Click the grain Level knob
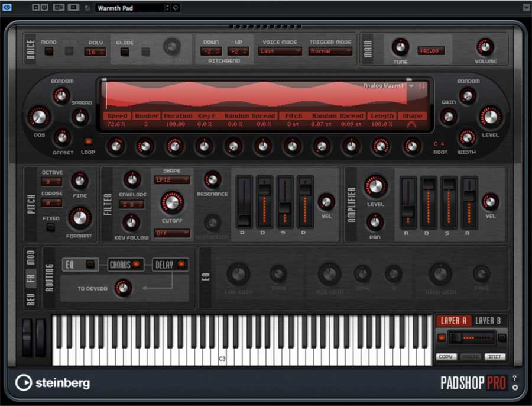The height and width of the screenshot is (406, 532). click(x=491, y=117)
